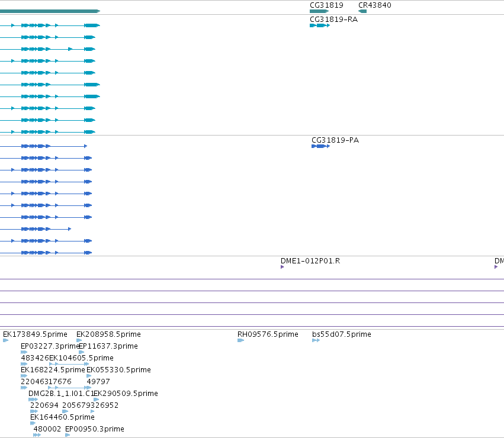
Task: Click the EP03227.3prime EST label
Action: [50, 346]
